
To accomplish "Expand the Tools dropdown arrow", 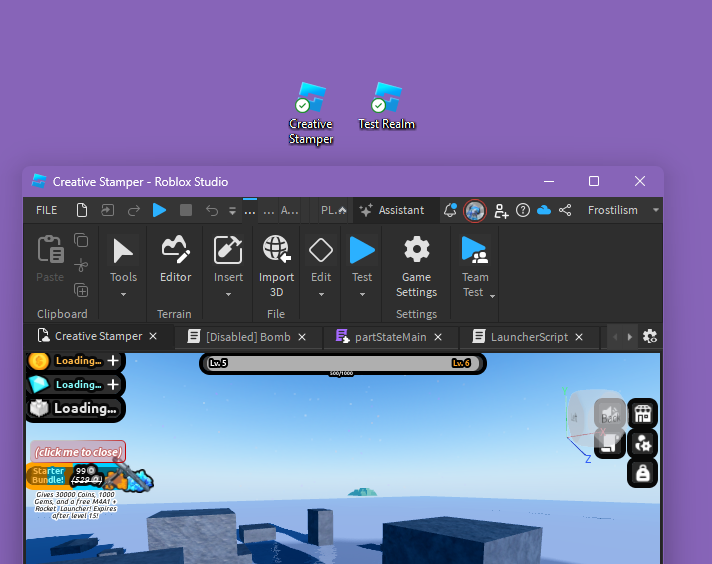I will (124, 295).
